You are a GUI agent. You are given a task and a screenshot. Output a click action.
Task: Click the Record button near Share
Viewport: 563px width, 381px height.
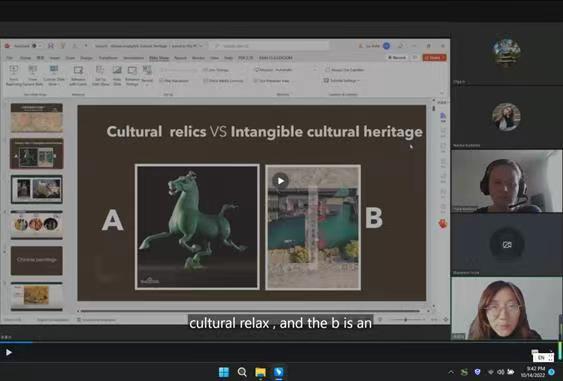(x=397, y=57)
